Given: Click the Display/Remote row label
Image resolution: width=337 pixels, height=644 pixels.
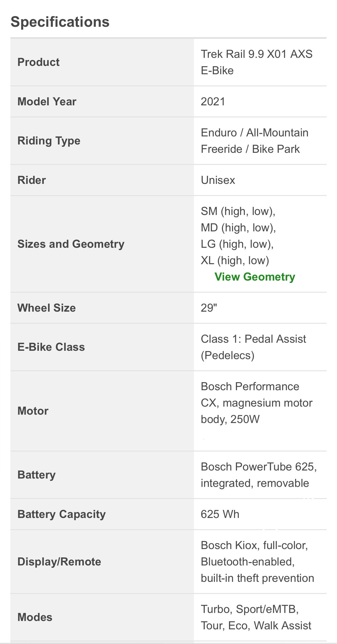Looking at the screenshot, I should [x=59, y=562].
